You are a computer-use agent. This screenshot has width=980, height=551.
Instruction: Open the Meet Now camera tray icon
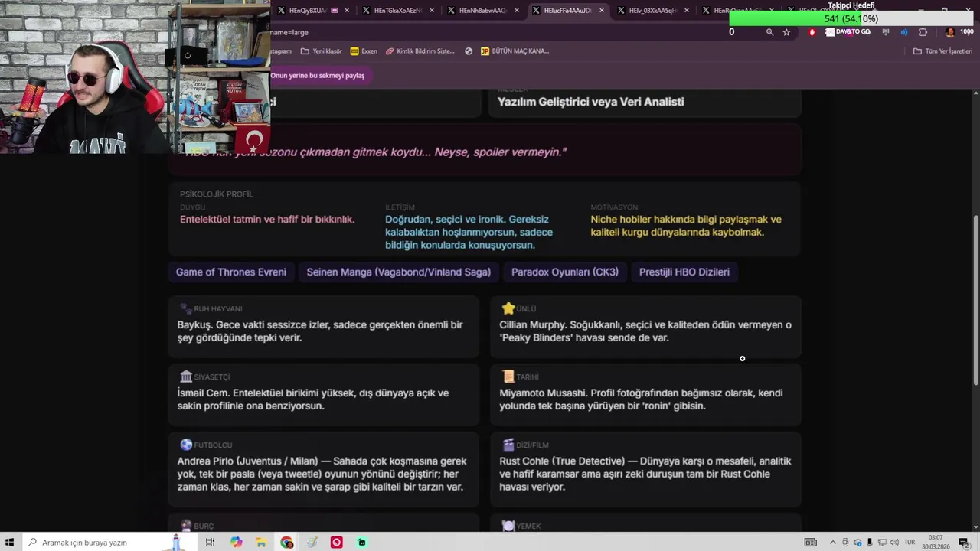(846, 543)
